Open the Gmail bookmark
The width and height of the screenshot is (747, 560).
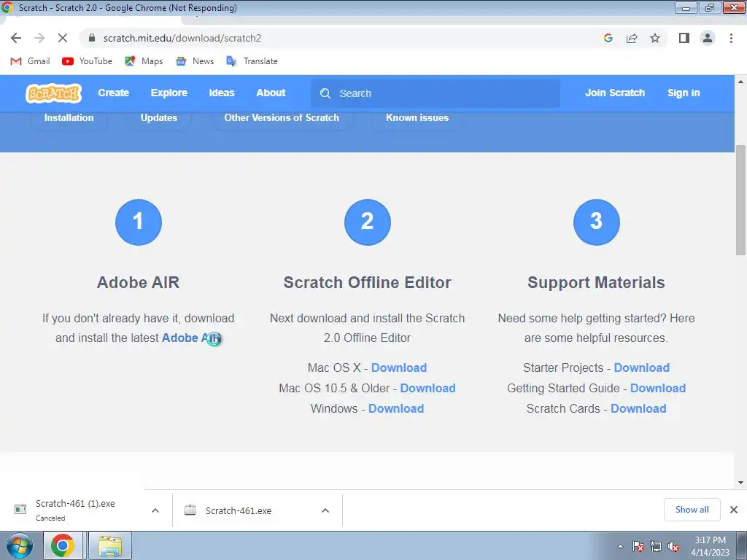tap(31, 61)
